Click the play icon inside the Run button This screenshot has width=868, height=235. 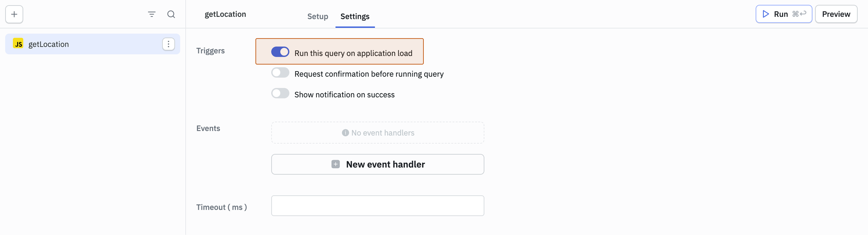766,14
